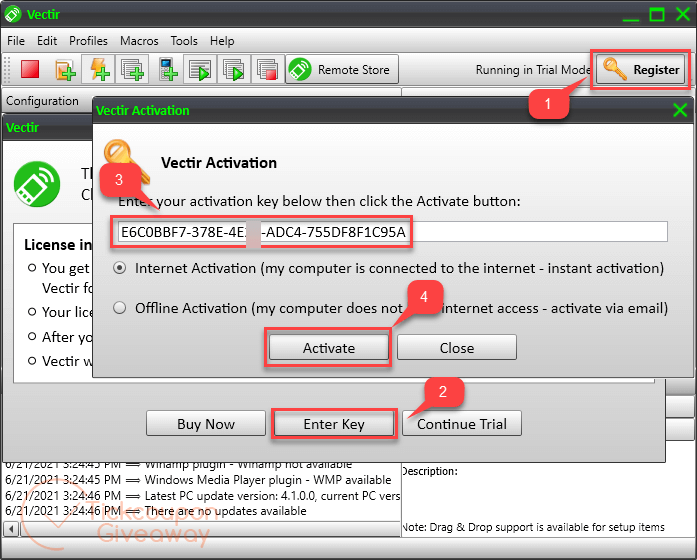
Task: Select the Internet Activation radio option
Action: (120, 268)
